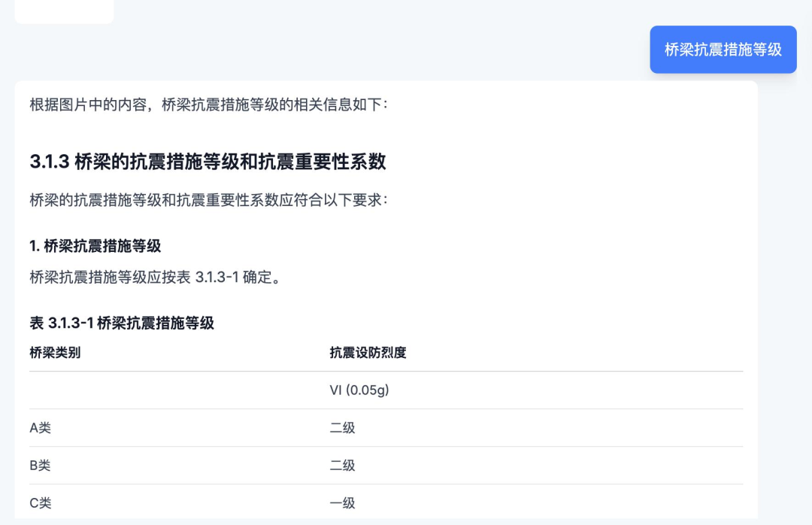This screenshot has width=812, height=525.
Task: Click the intro line 根据图片中的内容
Action: tap(208, 105)
